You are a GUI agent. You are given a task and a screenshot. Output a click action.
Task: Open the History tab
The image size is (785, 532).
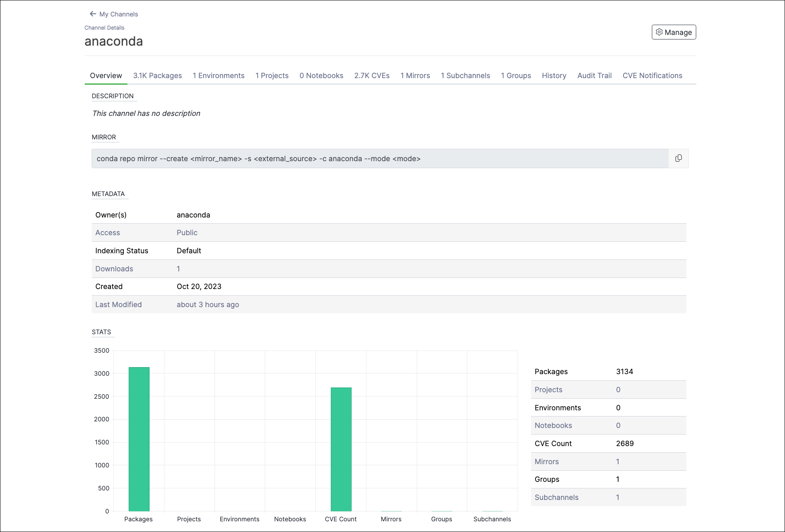[554, 76]
